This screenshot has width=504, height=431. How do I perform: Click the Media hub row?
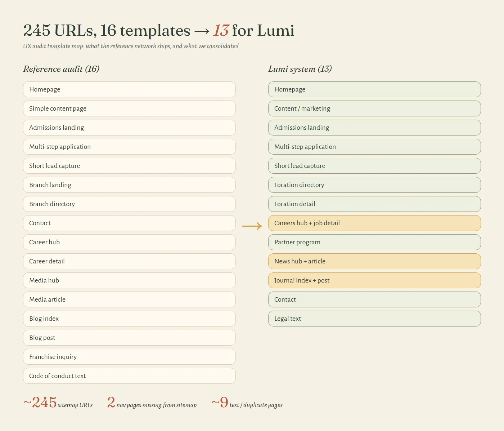pyautogui.click(x=129, y=280)
